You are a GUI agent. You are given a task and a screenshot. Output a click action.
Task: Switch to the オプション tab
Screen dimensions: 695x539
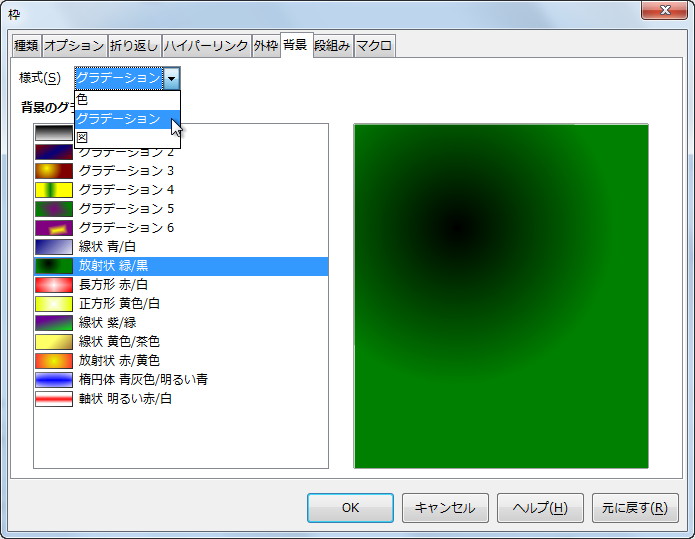74,46
